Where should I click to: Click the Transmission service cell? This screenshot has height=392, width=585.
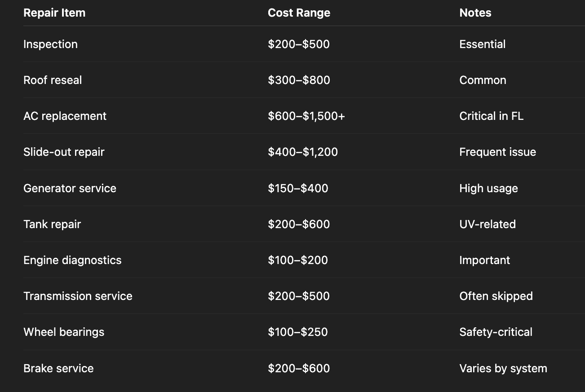click(x=78, y=296)
